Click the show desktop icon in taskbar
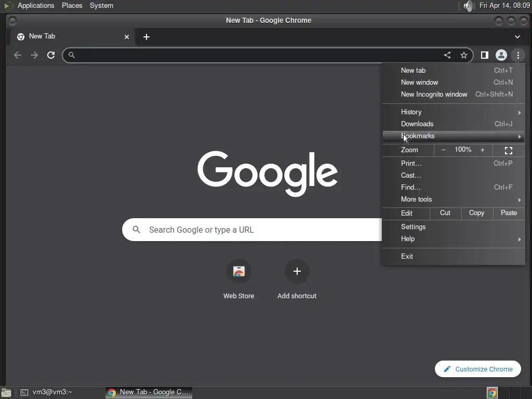532x399 pixels. coord(6,393)
